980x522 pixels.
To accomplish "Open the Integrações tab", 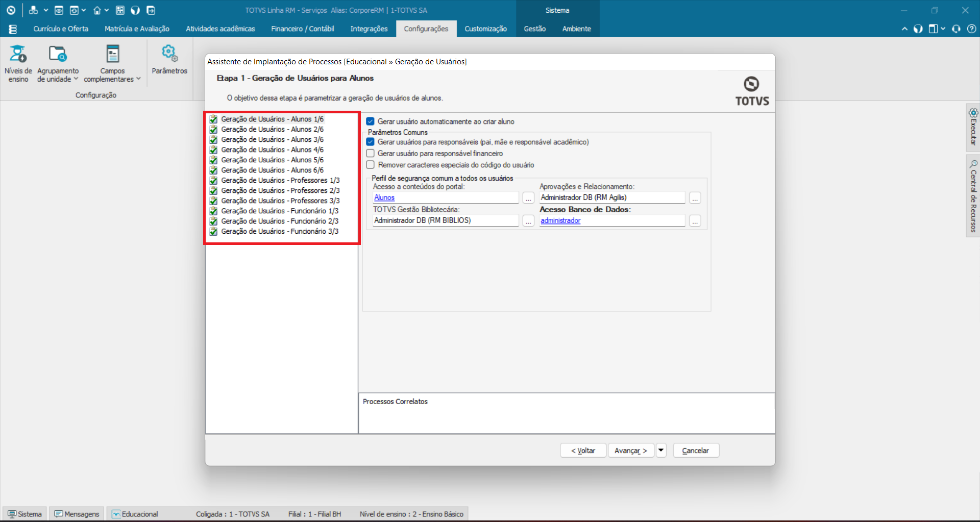I will (x=369, y=29).
